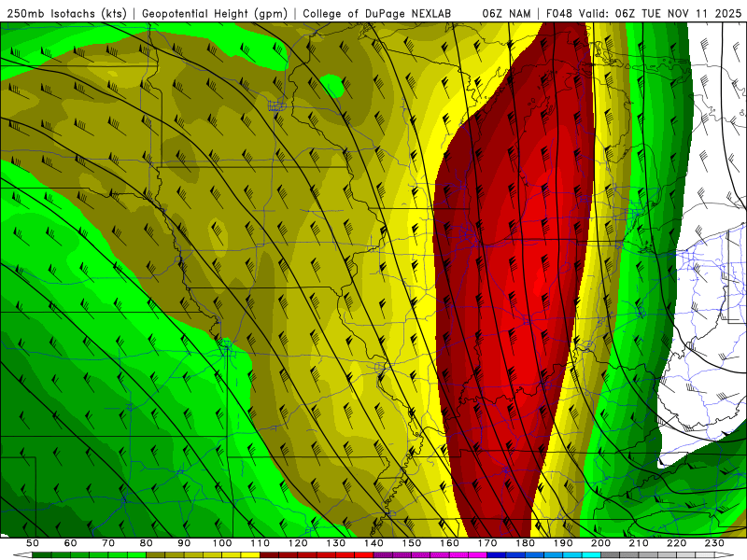Click the 90 legend number
747x560 pixels.
pyautogui.click(x=184, y=543)
